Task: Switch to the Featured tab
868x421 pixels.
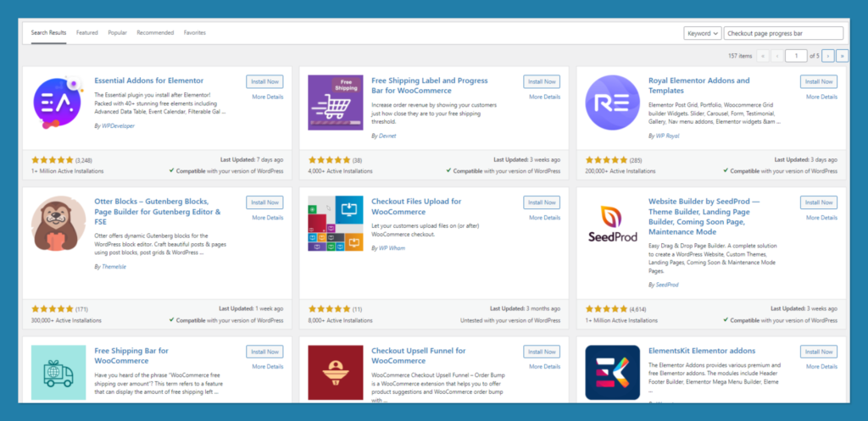Action: click(x=87, y=33)
